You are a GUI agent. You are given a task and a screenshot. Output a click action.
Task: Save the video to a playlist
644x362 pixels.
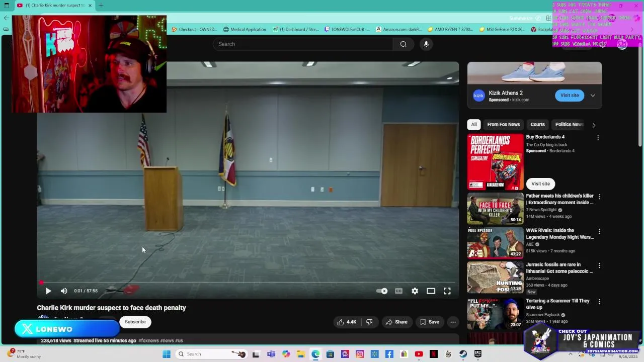point(430,322)
